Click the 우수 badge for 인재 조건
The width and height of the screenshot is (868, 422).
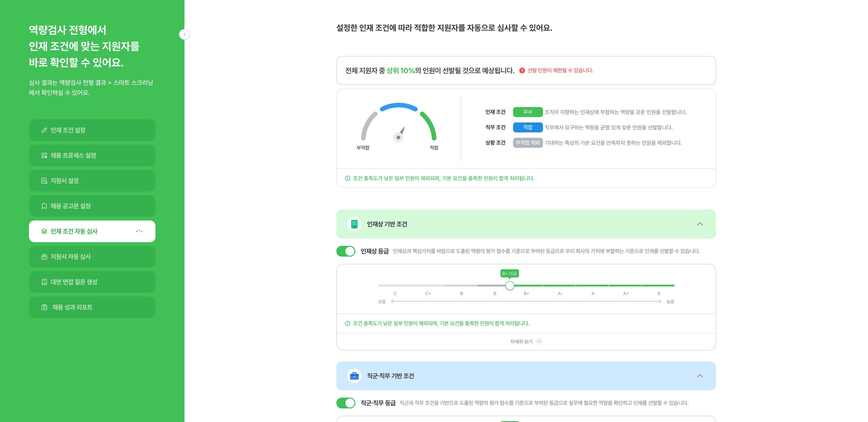click(528, 112)
